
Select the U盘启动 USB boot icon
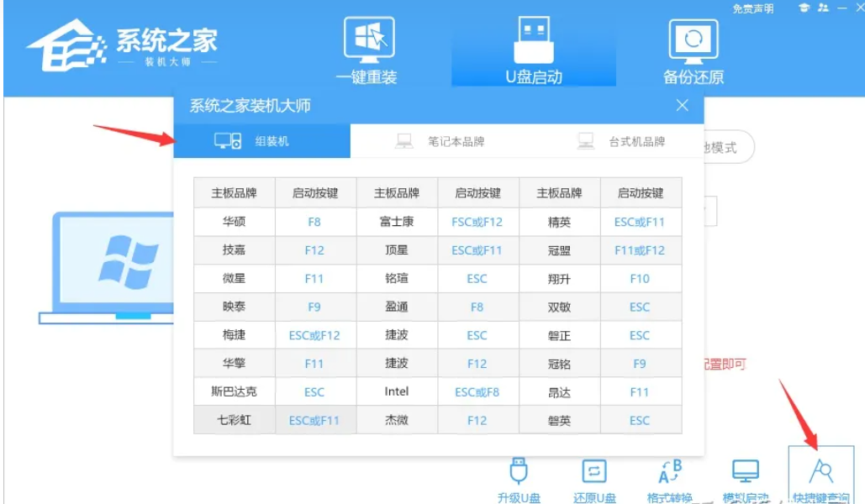534,50
